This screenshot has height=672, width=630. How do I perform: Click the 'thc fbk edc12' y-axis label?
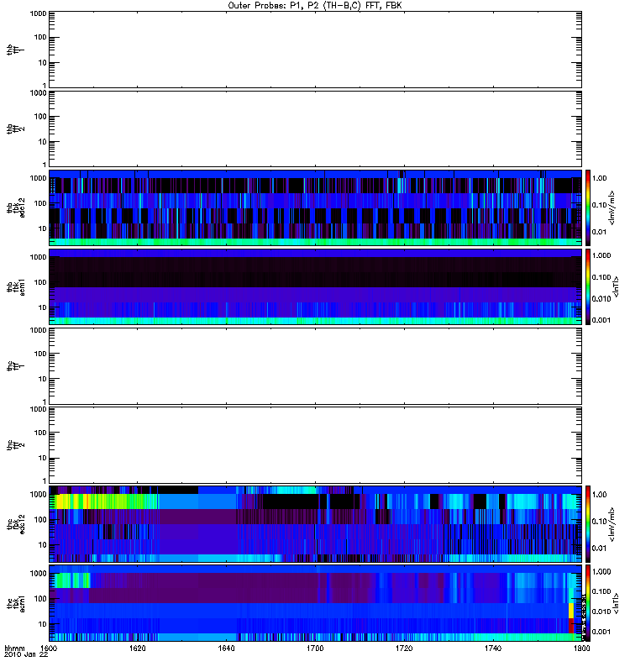(16, 523)
